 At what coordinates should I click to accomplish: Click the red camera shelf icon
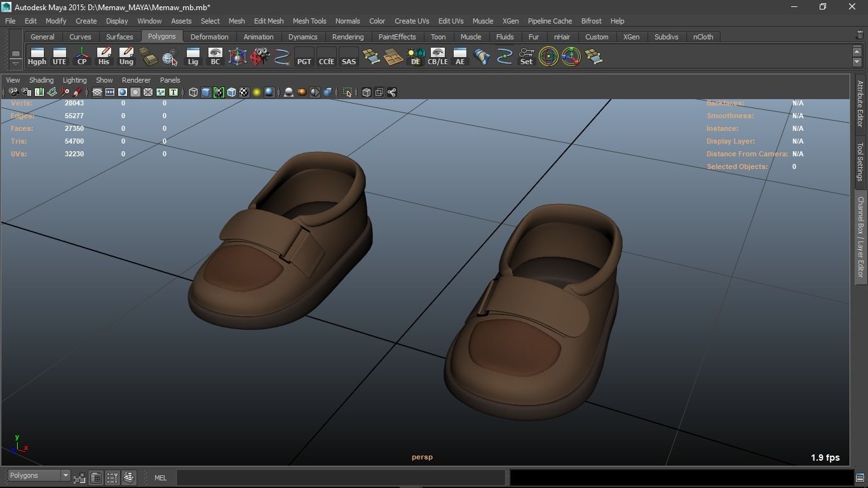point(259,57)
